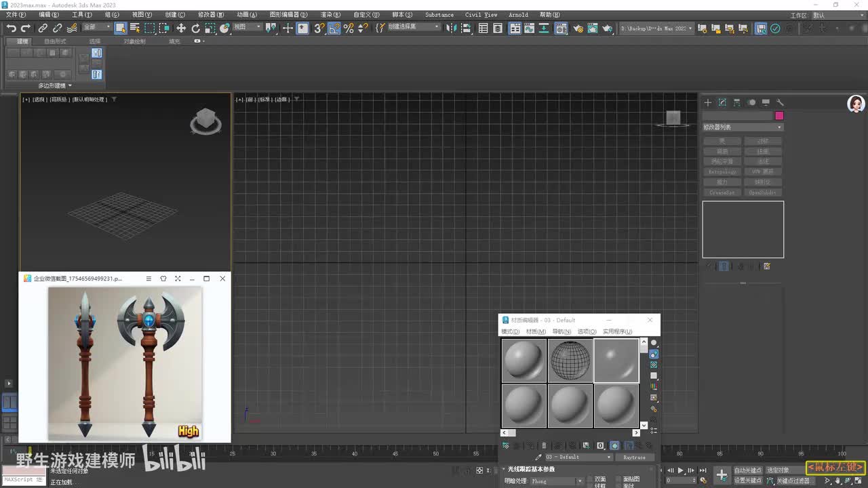Image resolution: width=868 pixels, height=488 pixels.
Task: Toggle Window/Crossing selection mode
Action: click(165, 28)
